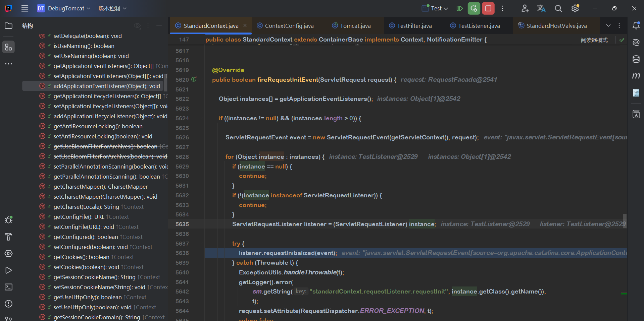The height and width of the screenshot is (321, 644).
Task: Select addApplicationLifecycleListener(Object) in Structure
Action: point(110,116)
